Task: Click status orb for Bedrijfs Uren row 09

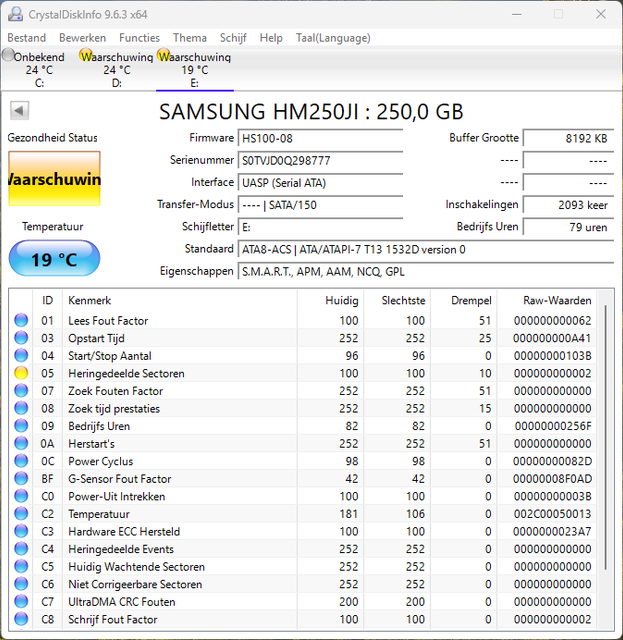Action: [x=21, y=426]
